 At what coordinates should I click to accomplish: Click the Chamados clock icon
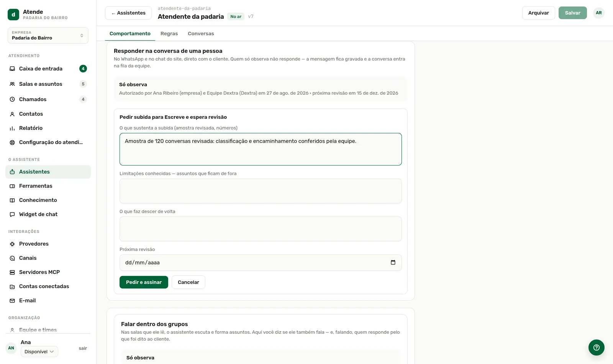pyautogui.click(x=12, y=99)
